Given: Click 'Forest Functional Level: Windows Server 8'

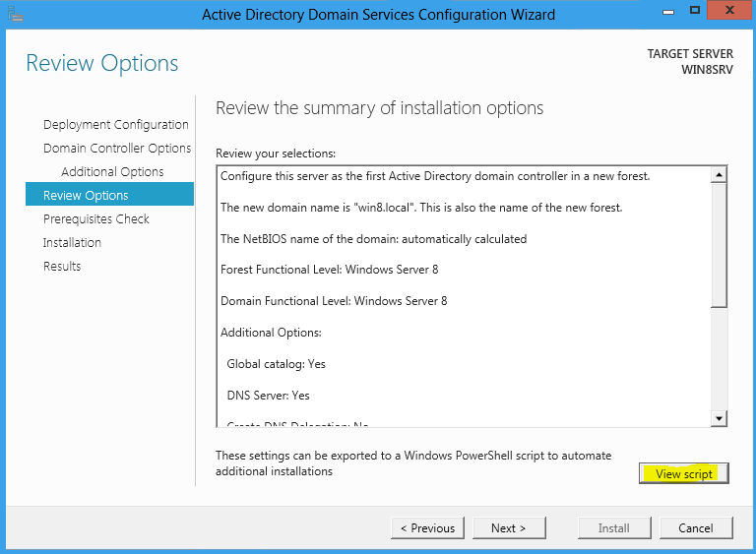Looking at the screenshot, I should coord(330,270).
